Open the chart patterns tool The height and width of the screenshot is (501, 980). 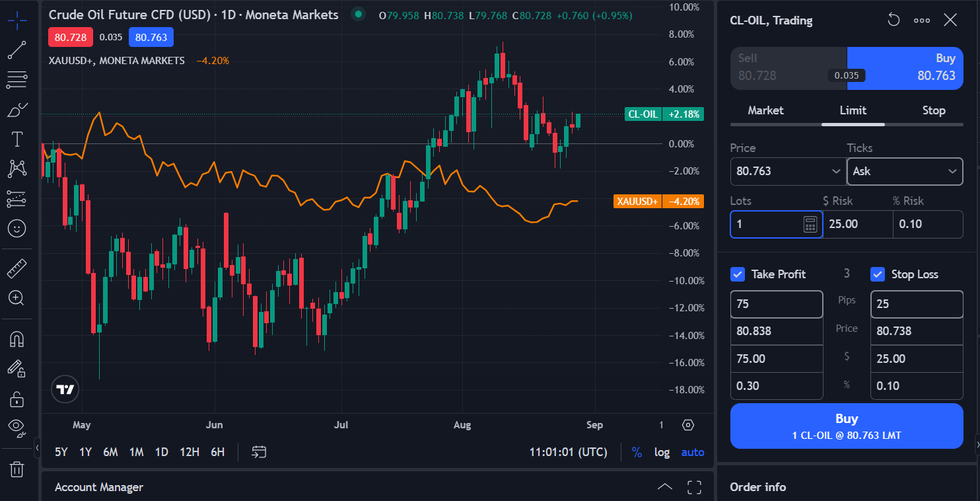point(17,169)
